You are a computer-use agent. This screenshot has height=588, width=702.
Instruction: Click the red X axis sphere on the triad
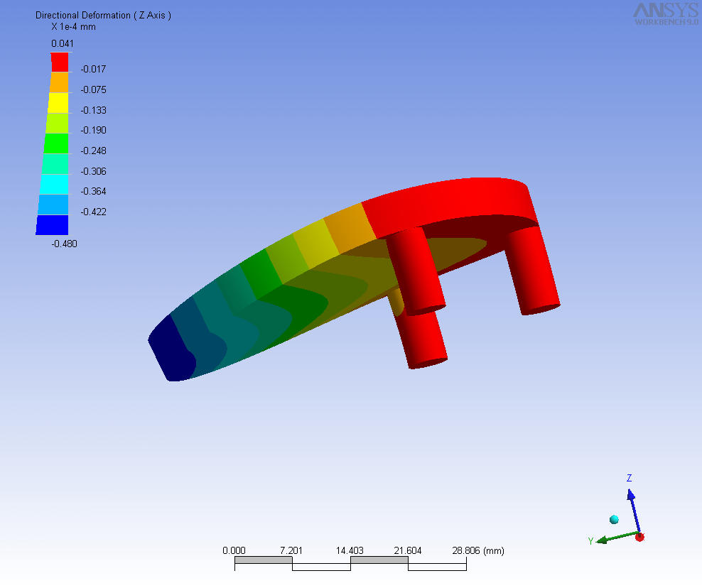point(639,537)
